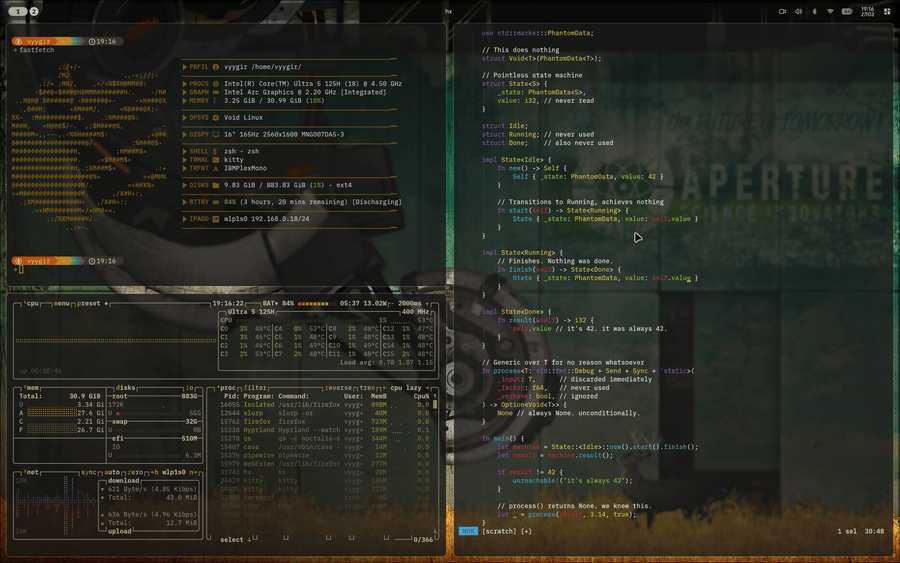This screenshot has width=900, height=563.
Task: Toggle the btop cpu box label
Action: pos(32,304)
